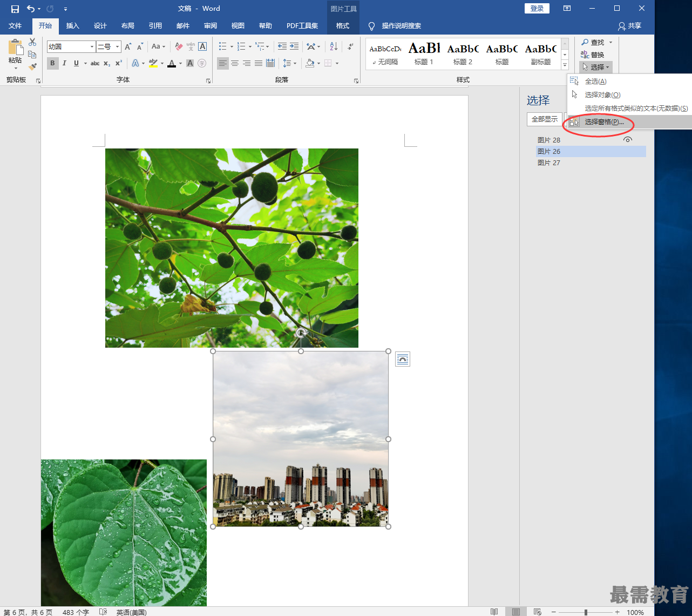Image resolution: width=692 pixels, height=616 pixels.
Task: Open text highlight color yellow swatch
Action: point(153,63)
